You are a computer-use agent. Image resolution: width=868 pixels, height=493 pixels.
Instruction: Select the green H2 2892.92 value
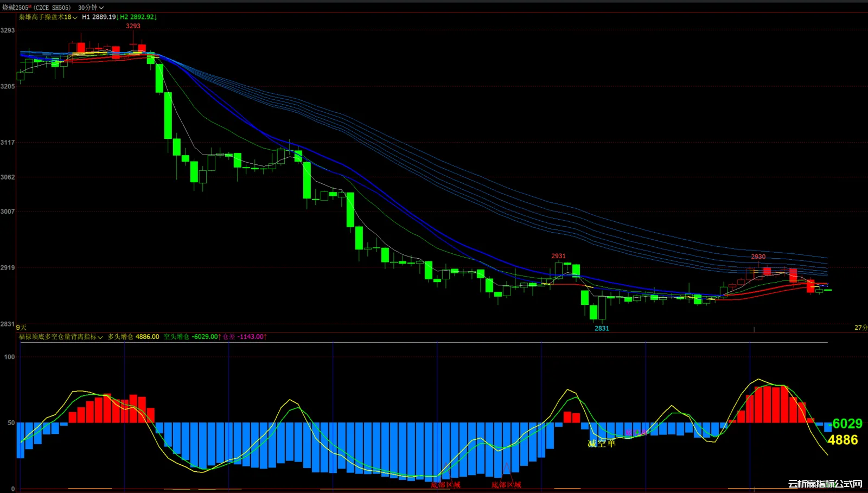point(138,17)
